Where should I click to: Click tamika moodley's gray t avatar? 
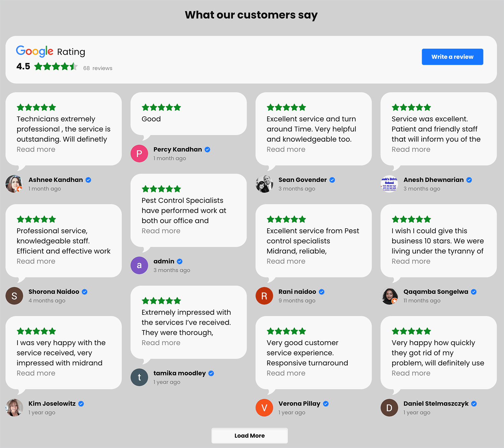[x=139, y=377]
